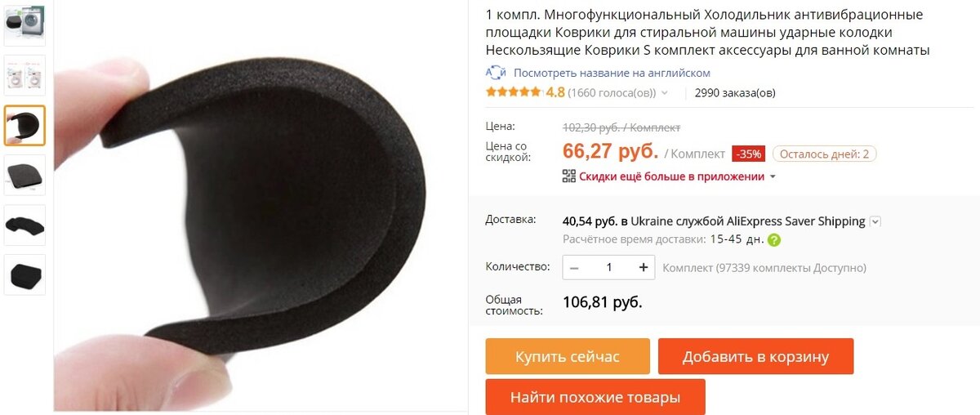
Task: Click the green delivery time help icon
Action: click(x=774, y=240)
